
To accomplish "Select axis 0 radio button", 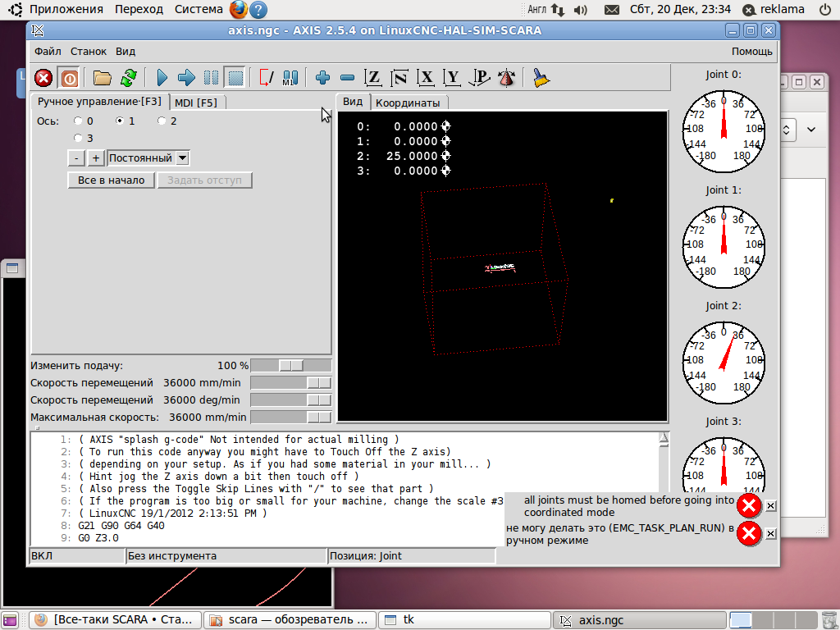I will tap(79, 121).
